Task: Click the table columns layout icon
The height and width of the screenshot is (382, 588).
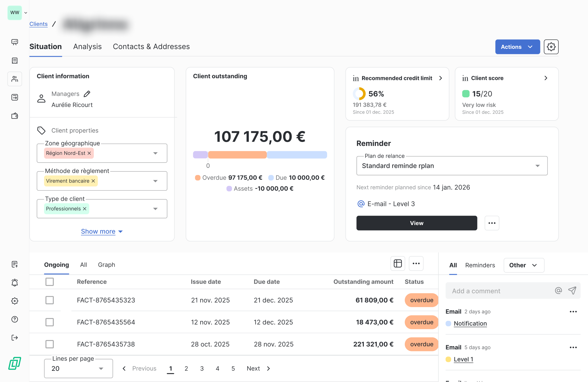Action: (398, 264)
